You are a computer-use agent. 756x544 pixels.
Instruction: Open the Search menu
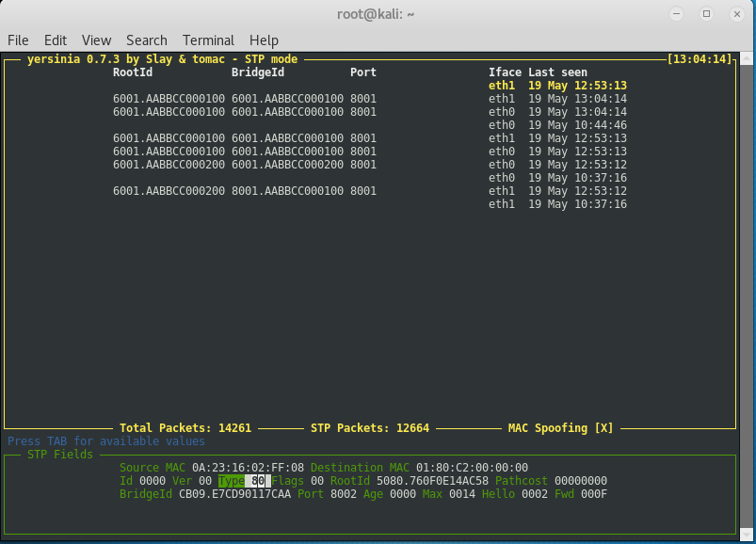(147, 40)
